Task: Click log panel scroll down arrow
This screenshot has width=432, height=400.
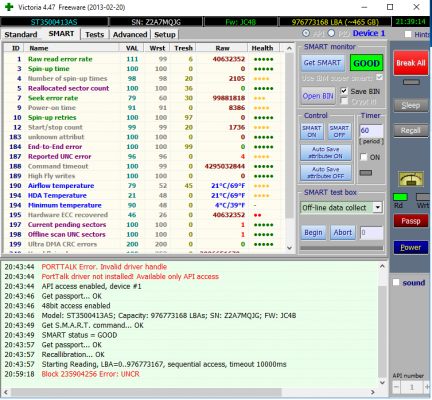Action: coord(382,383)
